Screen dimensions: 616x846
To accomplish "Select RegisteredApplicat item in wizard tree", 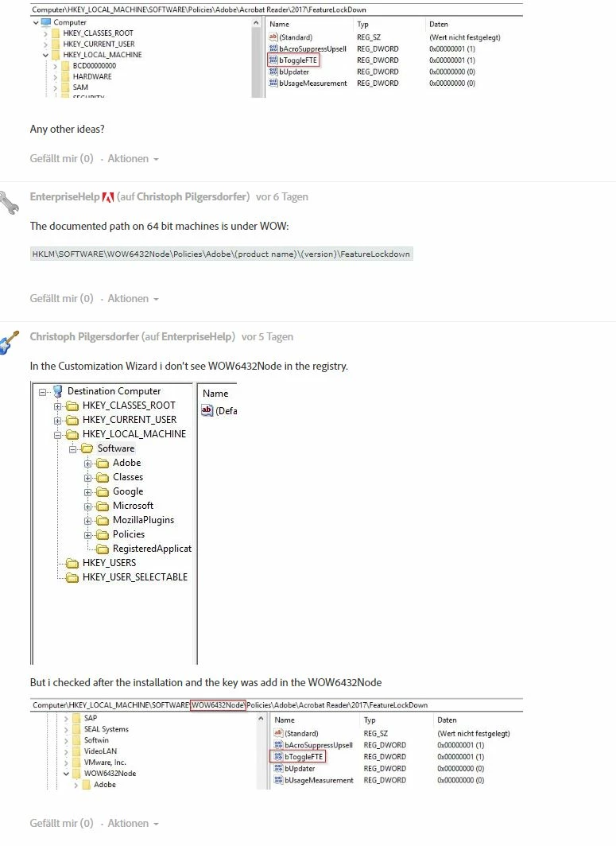I will [152, 549].
